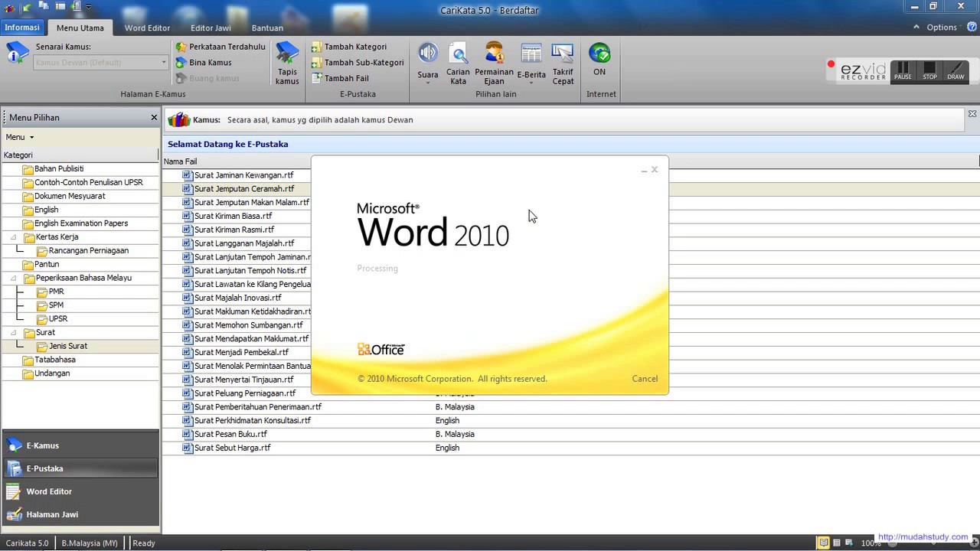Cancel the Word 2010 splash screen
980x551 pixels.
point(645,379)
